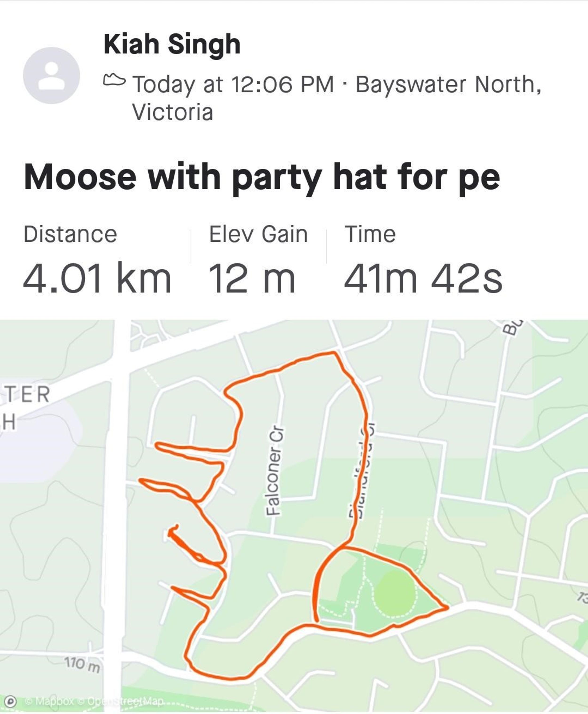
Task: Click the Falconer Cr street label
Action: (x=274, y=471)
